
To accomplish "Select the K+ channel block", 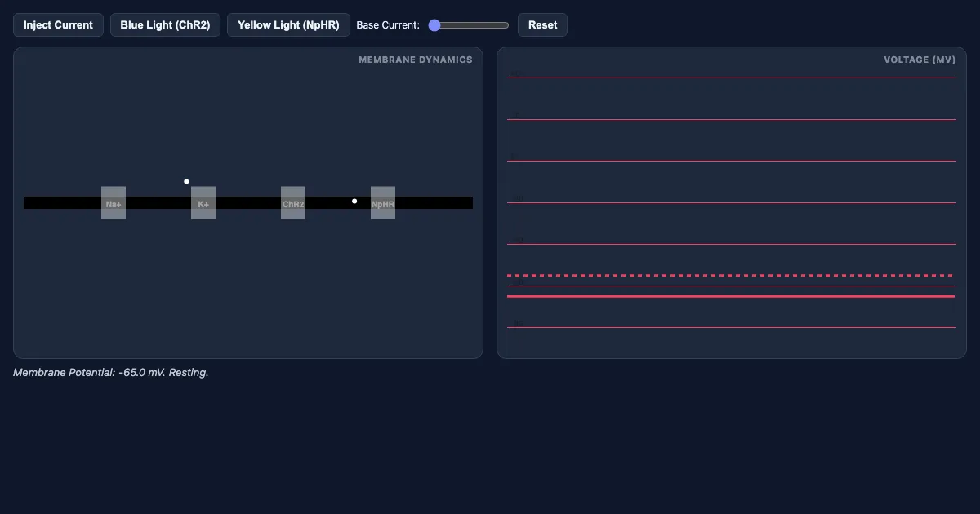I will tap(203, 203).
